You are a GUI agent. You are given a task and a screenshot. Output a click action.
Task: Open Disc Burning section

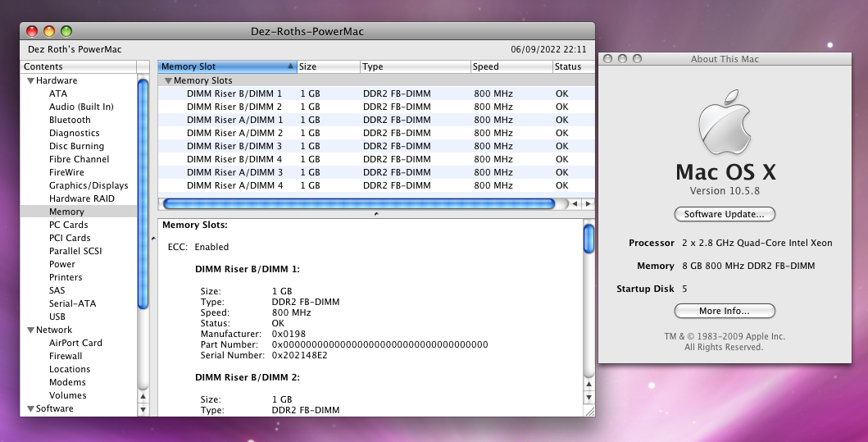point(76,146)
